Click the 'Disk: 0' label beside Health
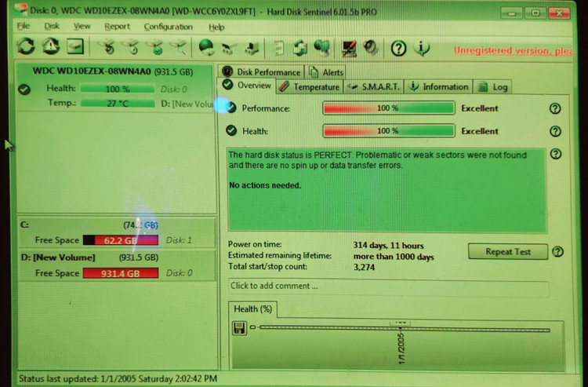 (173, 89)
